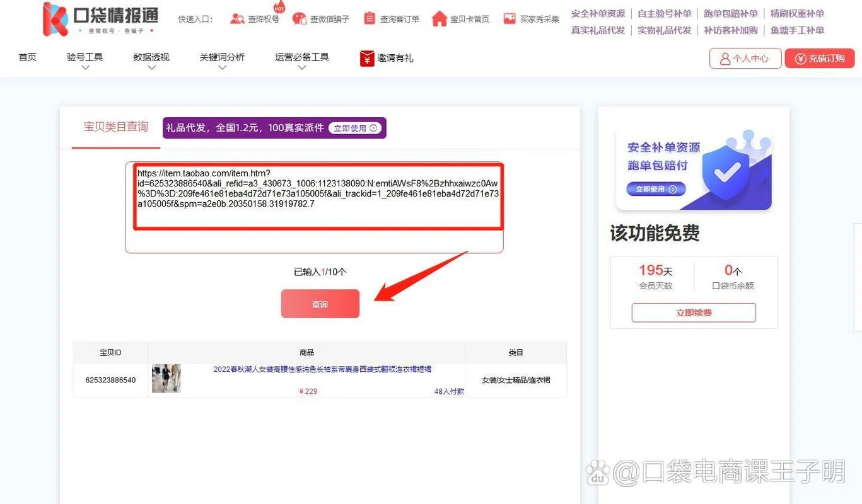This screenshot has width=862, height=504.
Task: Expand chevron under 关键词分析
Action: [x=222, y=67]
